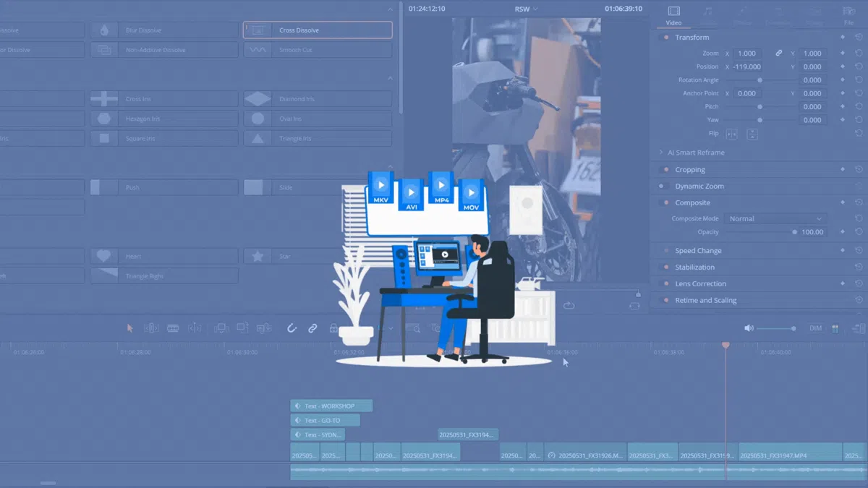This screenshot has height=488, width=868.
Task: Choose the Slide transition
Action: tap(318, 187)
